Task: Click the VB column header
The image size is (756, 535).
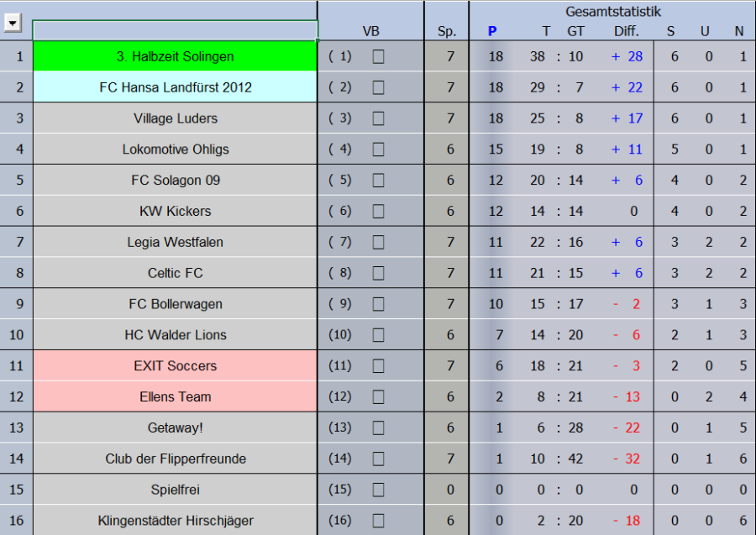Action: 370,32
